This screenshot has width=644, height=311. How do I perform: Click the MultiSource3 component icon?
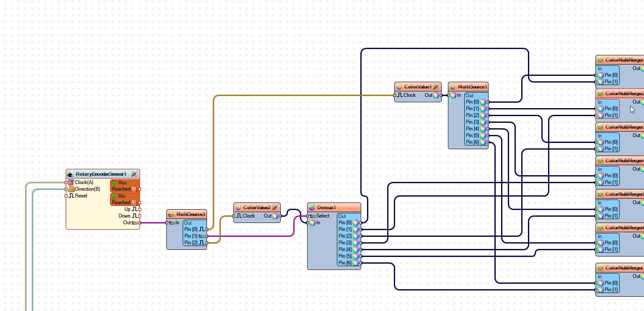171,214
